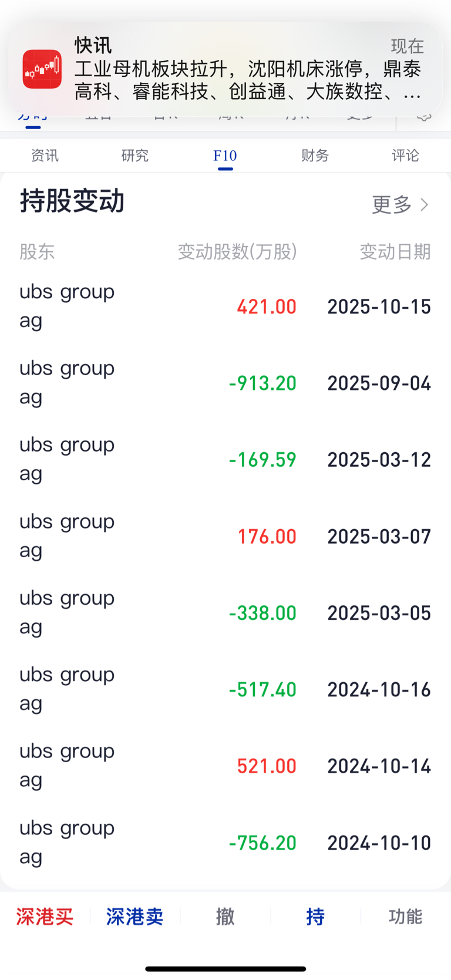Open the 财务 tab

point(315,156)
